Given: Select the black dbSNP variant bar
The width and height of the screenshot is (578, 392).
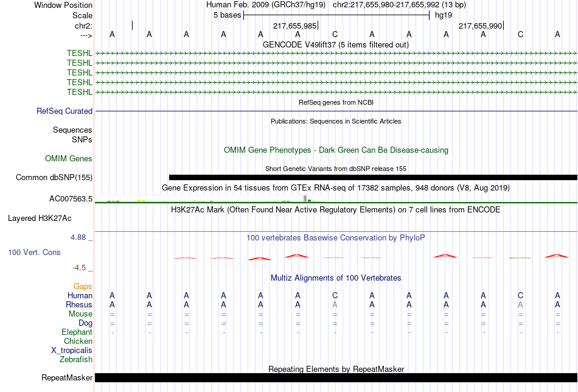Looking at the screenshot, I should click(373, 177).
